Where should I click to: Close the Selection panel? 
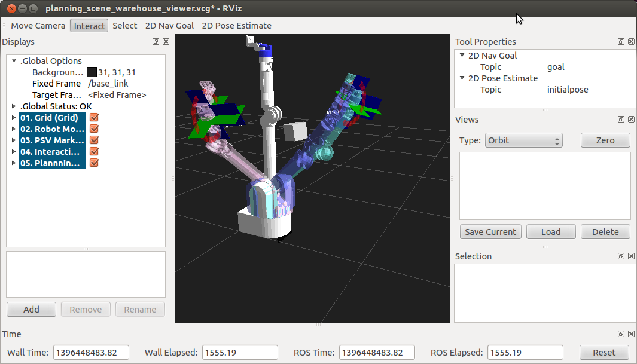[x=631, y=256]
